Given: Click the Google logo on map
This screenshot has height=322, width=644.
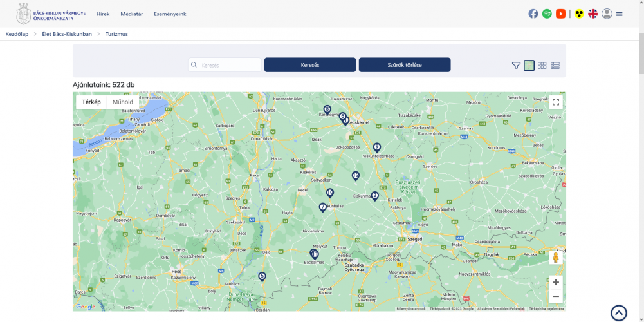Looking at the screenshot, I should (x=86, y=307).
